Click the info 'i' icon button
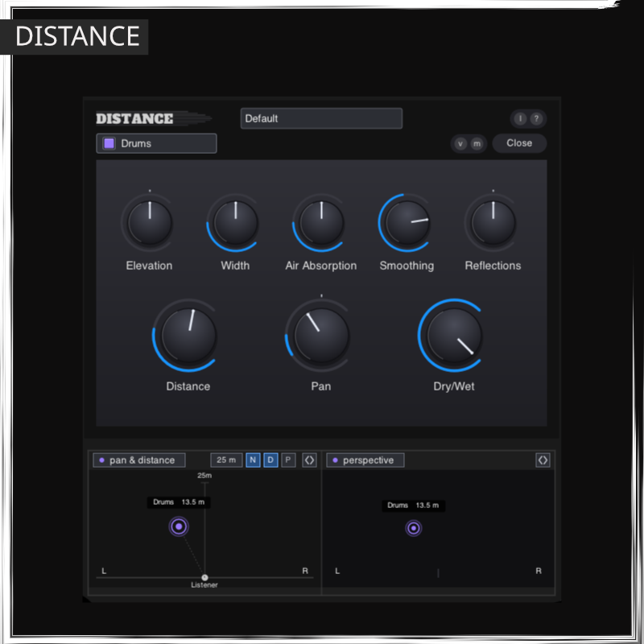Screen dimensions: 644x644 click(x=520, y=118)
